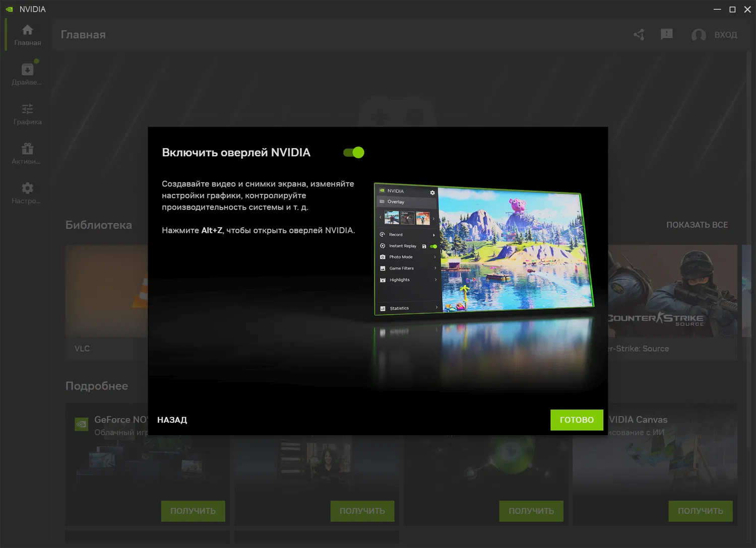756x548 pixels.
Task: Open the VLC library card
Action: [106, 302]
